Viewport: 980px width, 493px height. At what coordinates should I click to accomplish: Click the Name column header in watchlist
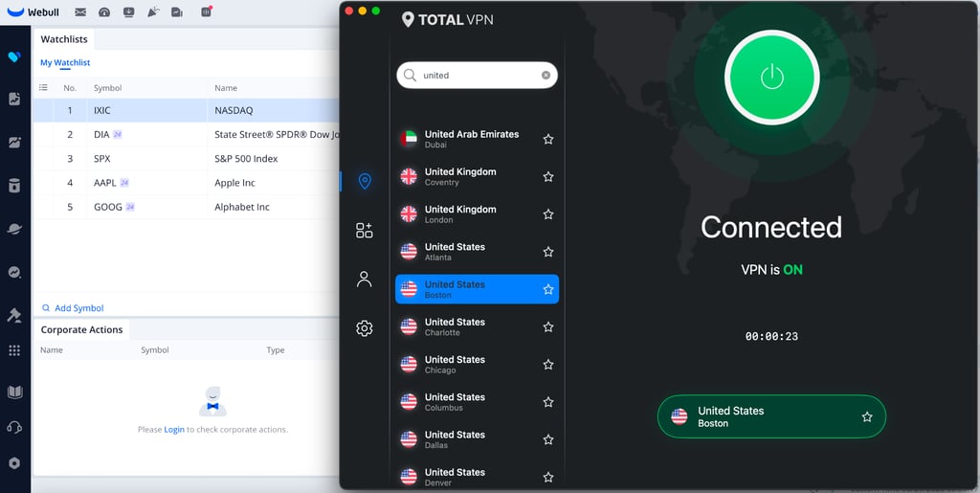[x=226, y=88]
